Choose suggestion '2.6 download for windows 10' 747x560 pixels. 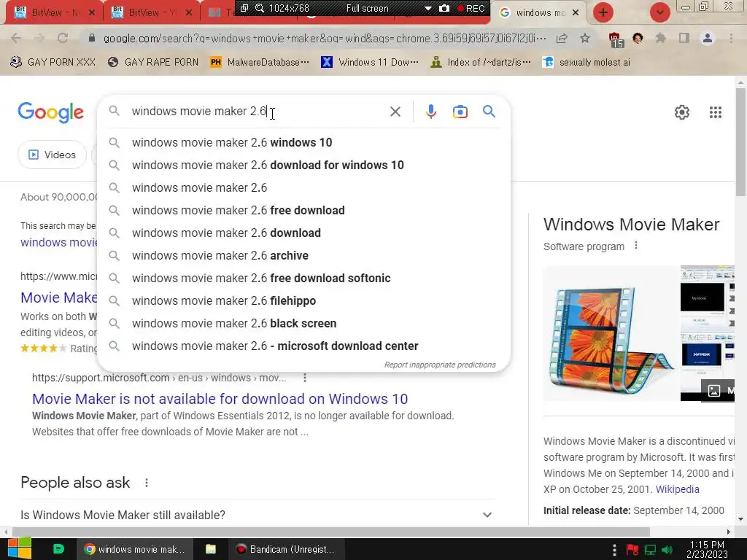click(303, 166)
